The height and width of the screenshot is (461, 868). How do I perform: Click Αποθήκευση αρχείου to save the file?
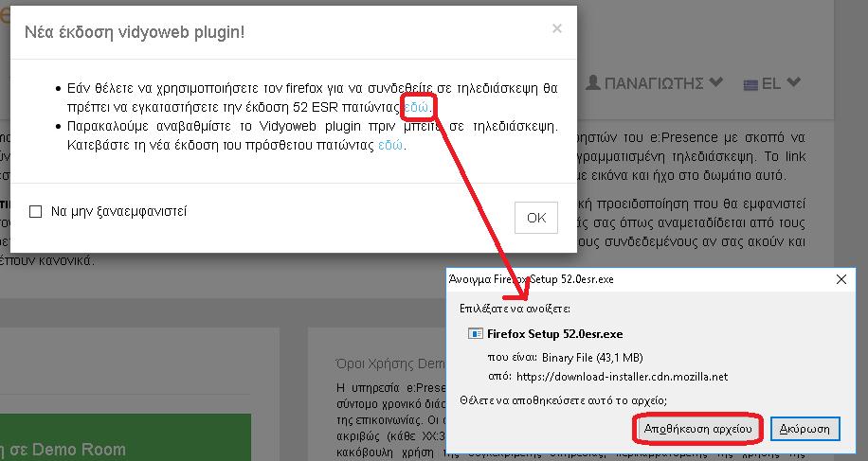pos(697,429)
